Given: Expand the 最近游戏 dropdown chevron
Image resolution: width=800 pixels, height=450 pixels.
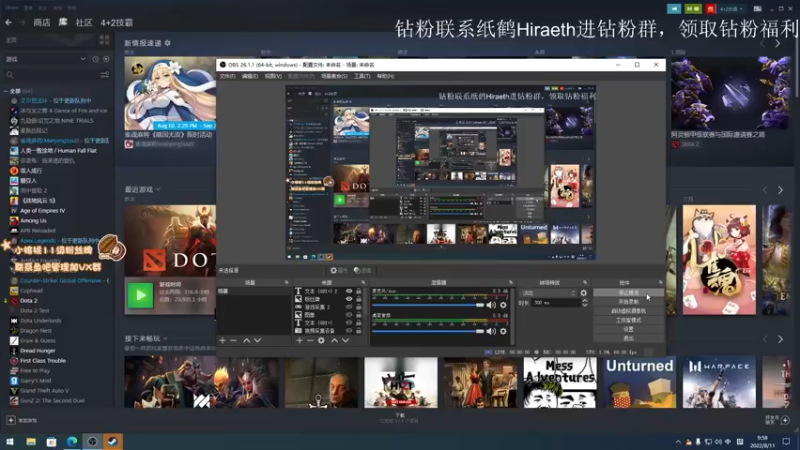Looking at the screenshot, I should [x=158, y=189].
